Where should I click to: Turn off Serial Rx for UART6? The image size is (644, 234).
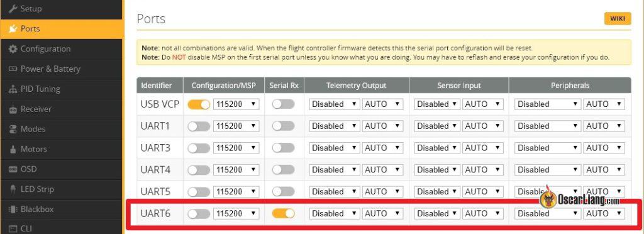pyautogui.click(x=284, y=213)
